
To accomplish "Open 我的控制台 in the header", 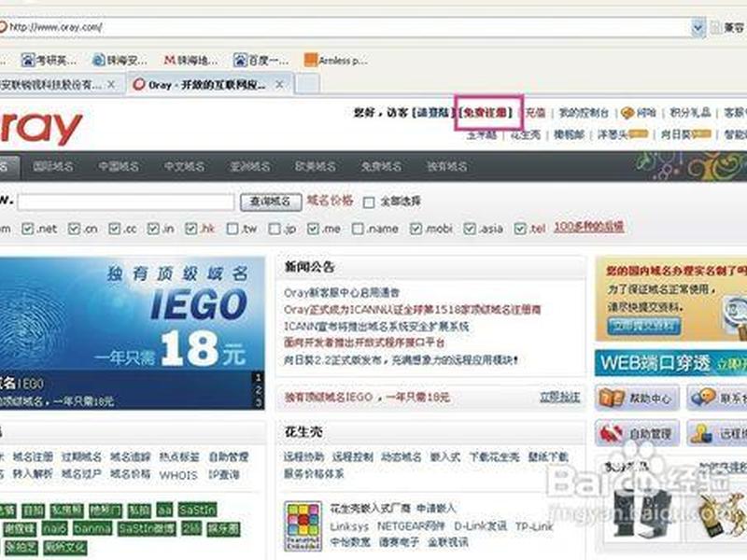I will 584,113.
